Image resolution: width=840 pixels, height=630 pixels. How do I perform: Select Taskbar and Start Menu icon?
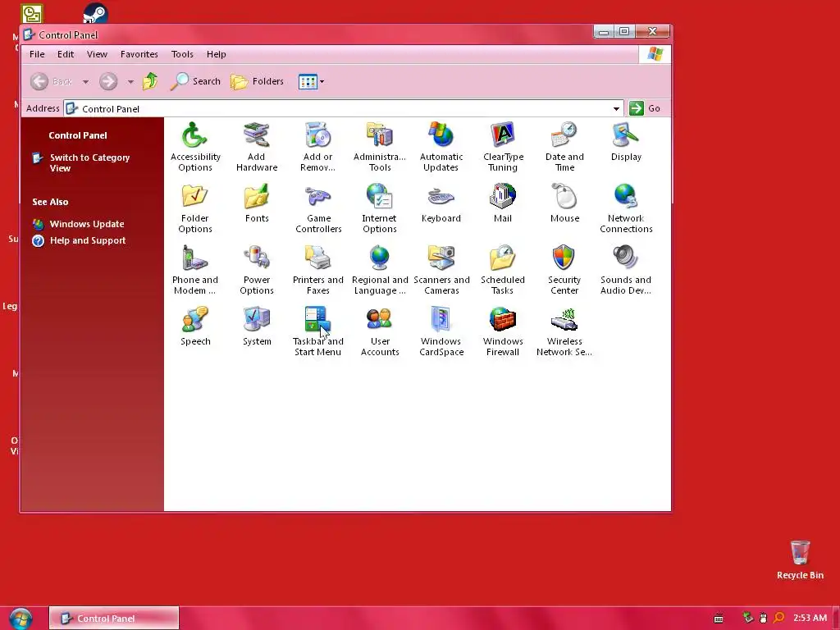(318, 331)
